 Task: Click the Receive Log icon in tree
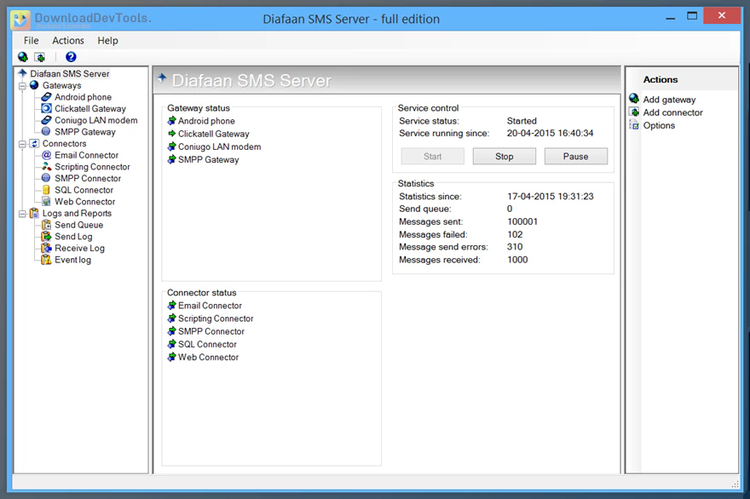click(x=46, y=248)
